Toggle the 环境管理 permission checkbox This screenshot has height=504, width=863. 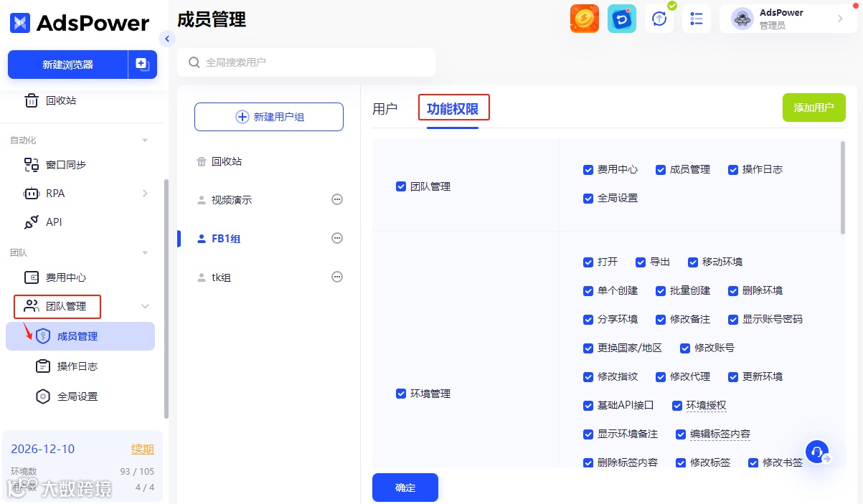click(401, 394)
